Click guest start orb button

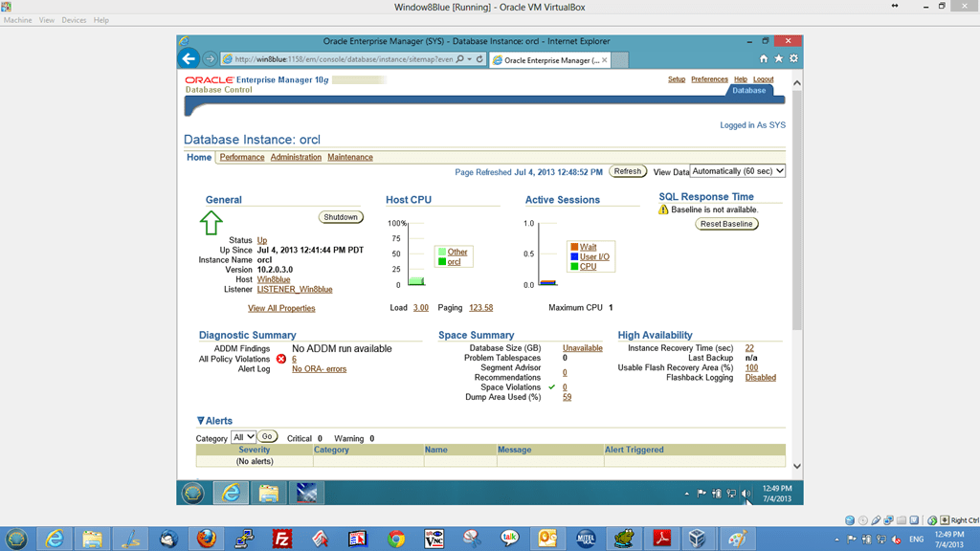[x=192, y=493]
